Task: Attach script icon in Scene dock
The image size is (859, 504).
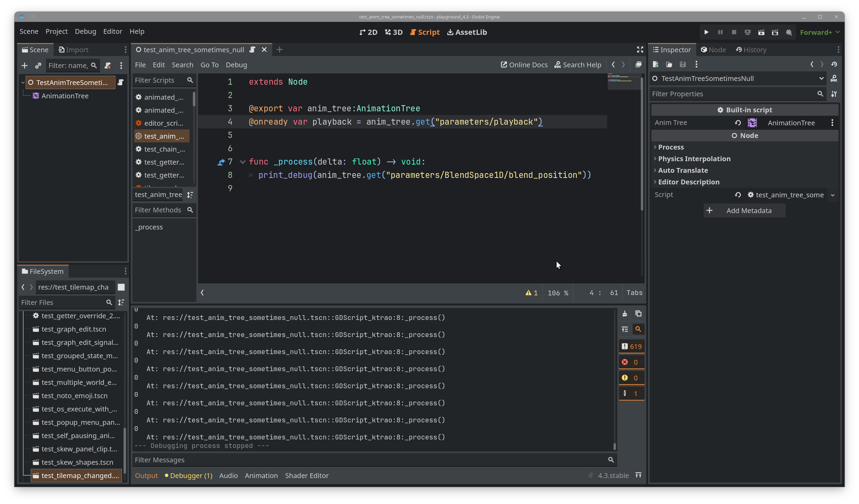Action: point(108,65)
